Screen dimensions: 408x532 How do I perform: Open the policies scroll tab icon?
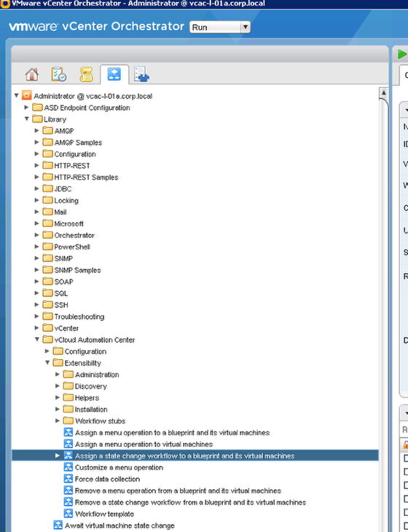86,74
